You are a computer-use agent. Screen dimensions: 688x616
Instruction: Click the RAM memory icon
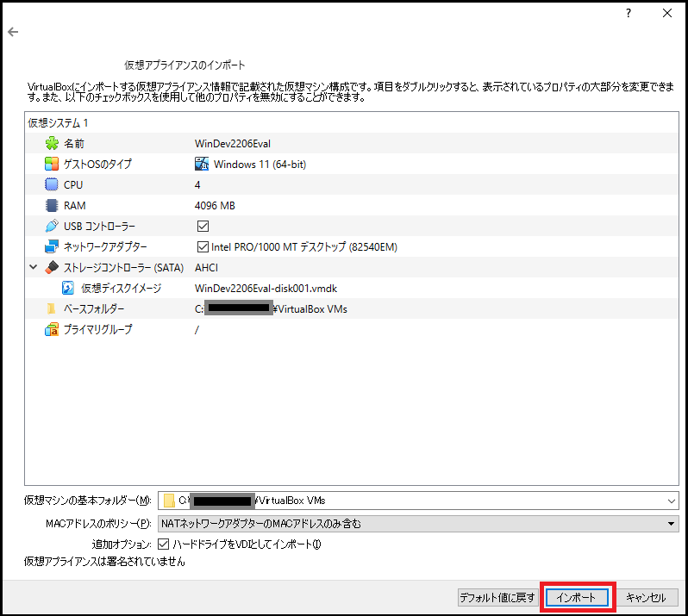pyautogui.click(x=52, y=205)
